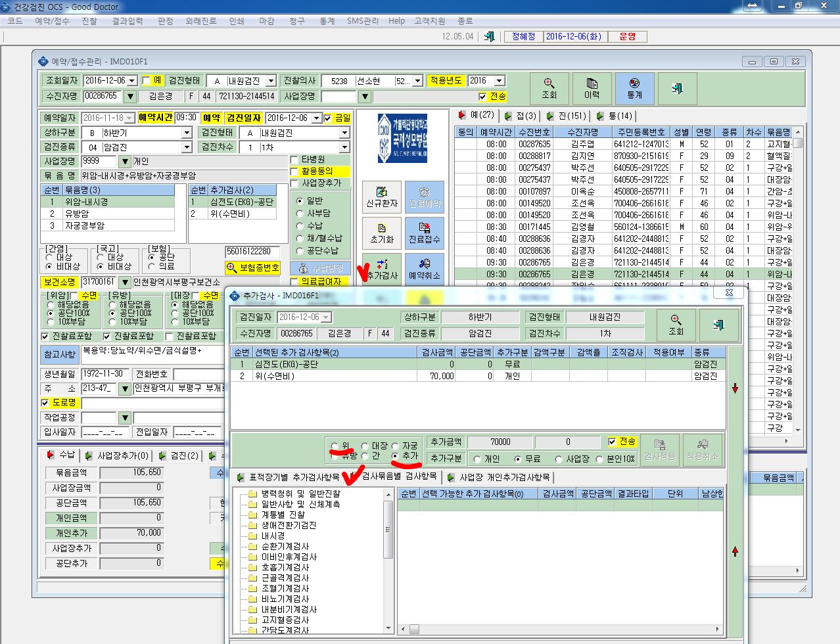Open the 통계 menu
This screenshot has width=840, height=644.
coord(327,21)
